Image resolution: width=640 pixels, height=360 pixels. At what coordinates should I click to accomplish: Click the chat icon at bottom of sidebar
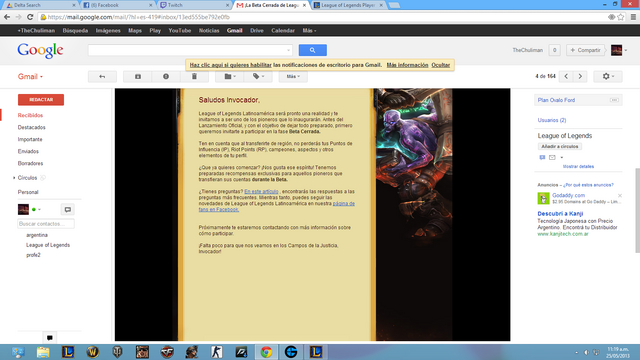tap(50, 338)
